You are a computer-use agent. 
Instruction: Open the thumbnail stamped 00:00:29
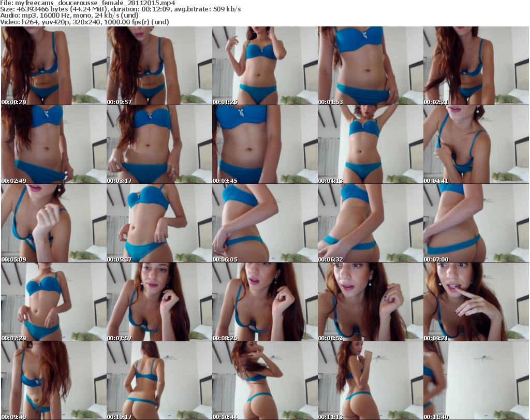point(54,66)
